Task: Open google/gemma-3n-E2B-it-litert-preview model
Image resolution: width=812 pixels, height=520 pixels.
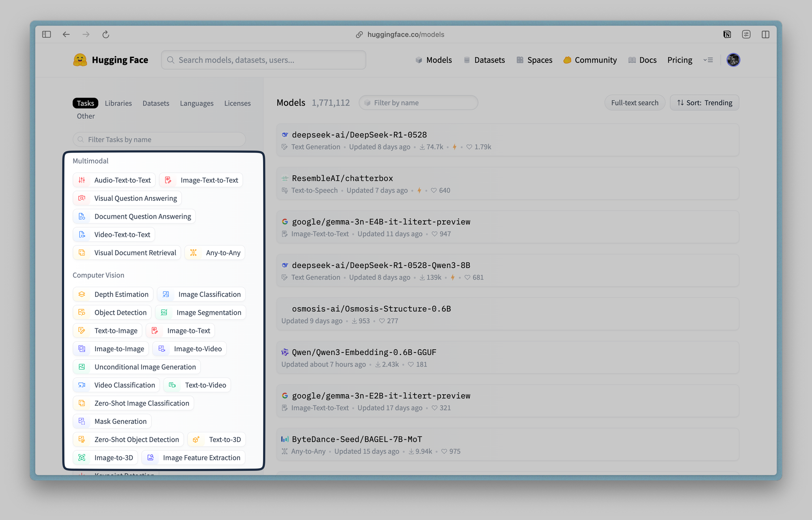Action: point(508,401)
